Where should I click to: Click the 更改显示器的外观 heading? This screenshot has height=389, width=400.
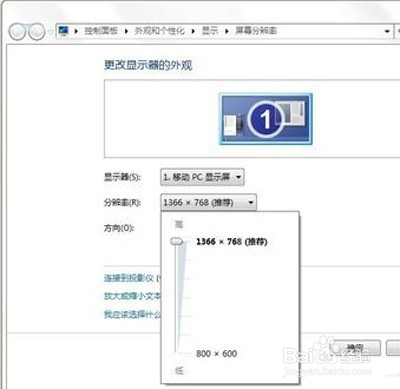coord(148,65)
